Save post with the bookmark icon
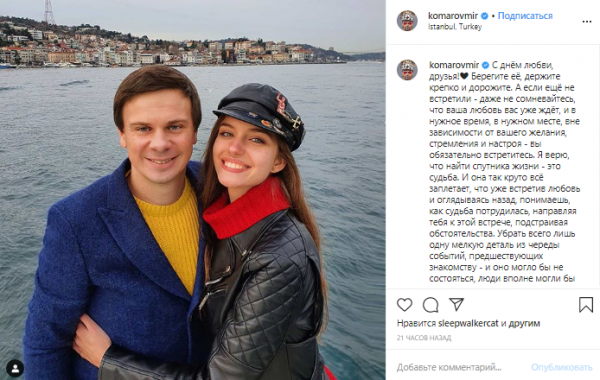Screen dimensions: 600x380 pyautogui.click(x=586, y=305)
